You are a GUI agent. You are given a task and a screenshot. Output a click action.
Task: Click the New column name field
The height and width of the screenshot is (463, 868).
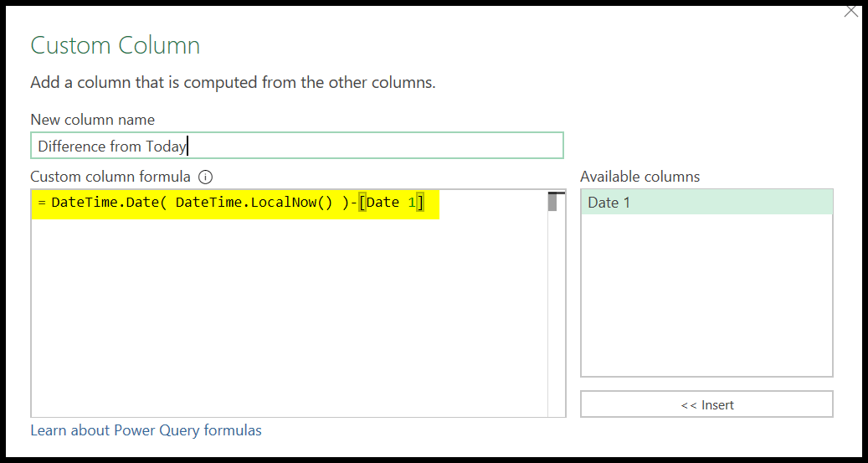pos(297,146)
